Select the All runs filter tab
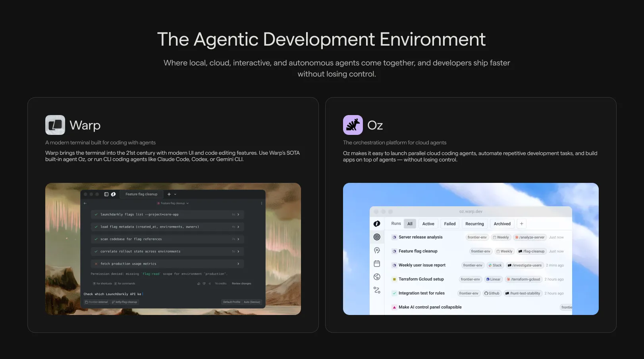 tap(410, 224)
